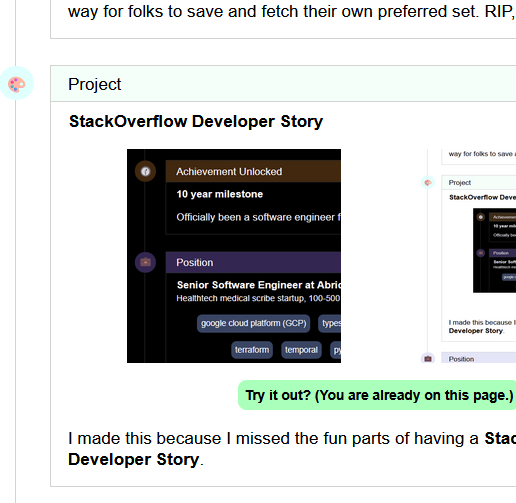516x503 pixels.
Task: Open the light timeline screenshot thumbnail
Action: (x=468, y=256)
